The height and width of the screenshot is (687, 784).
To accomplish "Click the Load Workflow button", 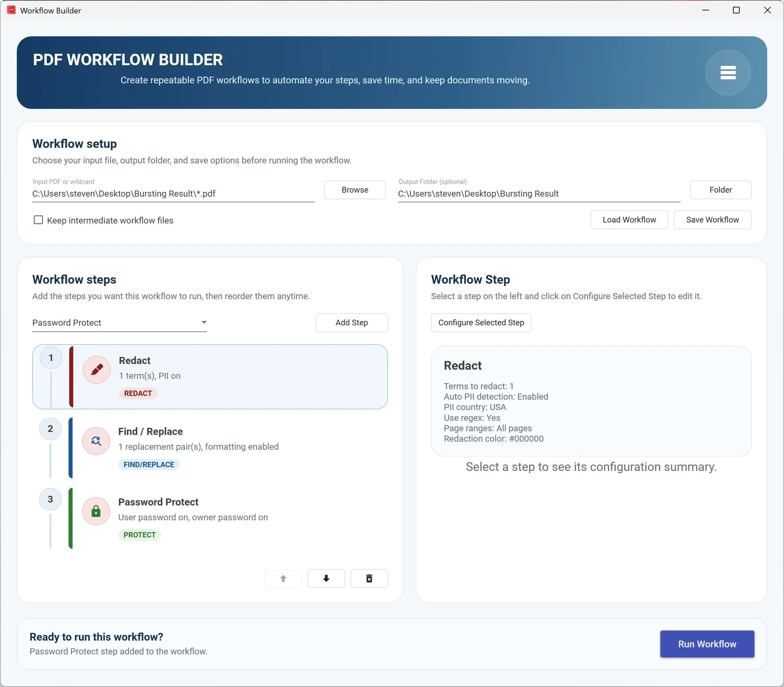I will click(x=629, y=220).
